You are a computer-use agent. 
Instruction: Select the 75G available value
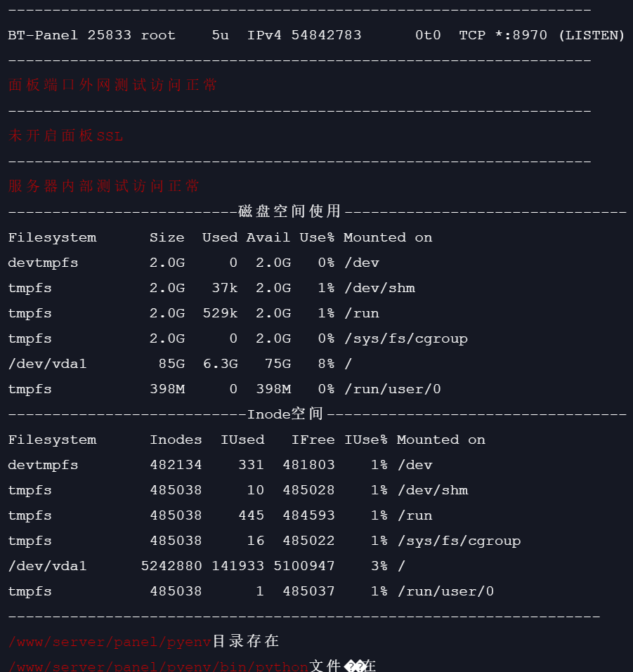tap(278, 364)
